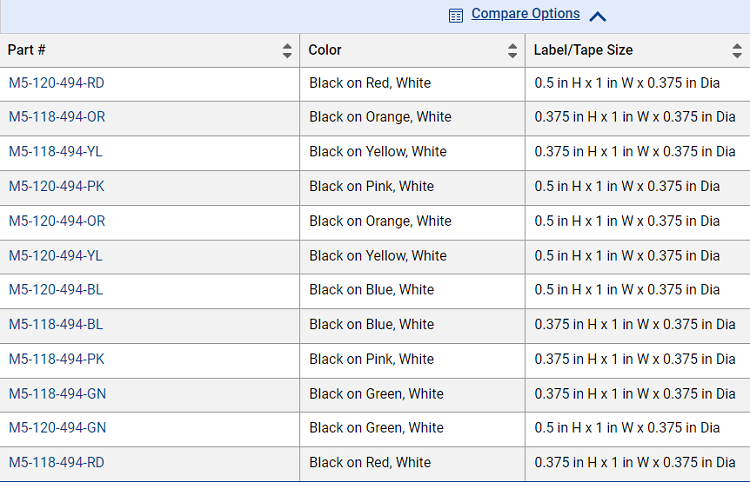This screenshot has height=482, width=750.
Task: Sort by Color column arrows
Action: 512,51
